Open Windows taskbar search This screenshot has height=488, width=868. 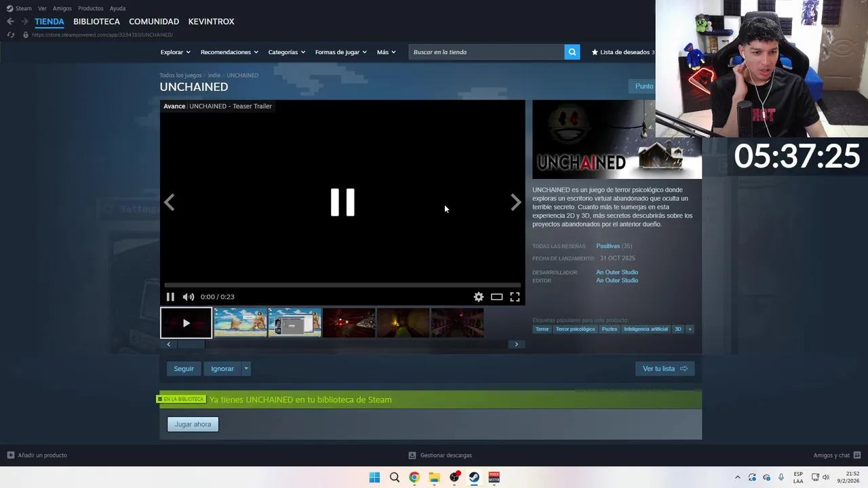(x=395, y=477)
